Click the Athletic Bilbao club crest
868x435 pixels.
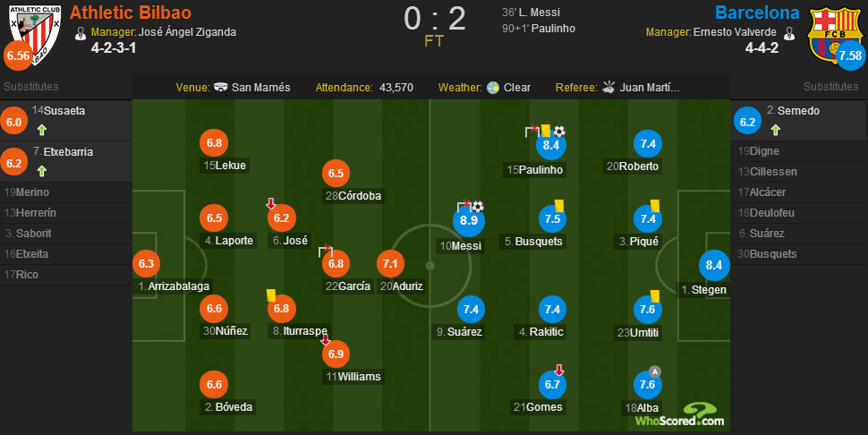(x=36, y=35)
